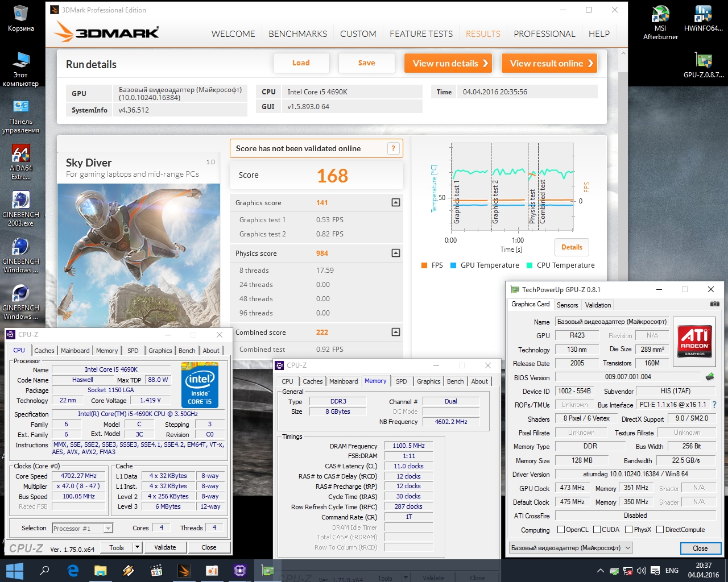
Task: Collapse the Combined score section
Action: point(396,332)
